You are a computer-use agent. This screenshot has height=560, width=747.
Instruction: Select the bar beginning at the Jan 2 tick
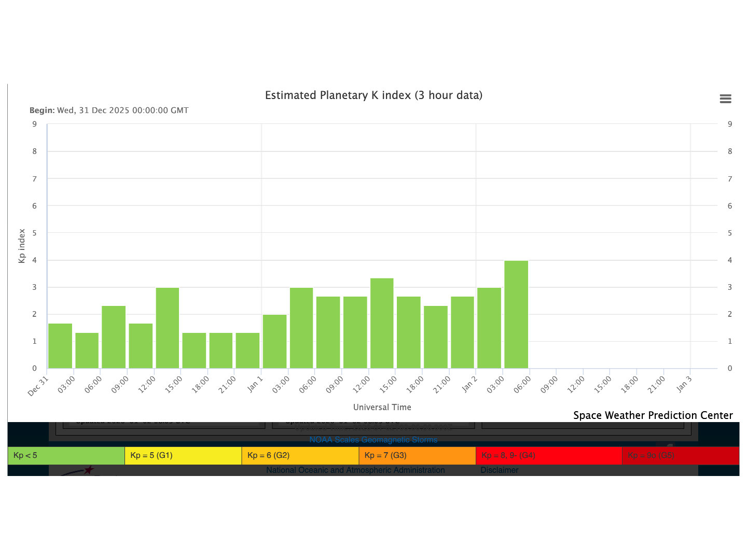point(489,328)
